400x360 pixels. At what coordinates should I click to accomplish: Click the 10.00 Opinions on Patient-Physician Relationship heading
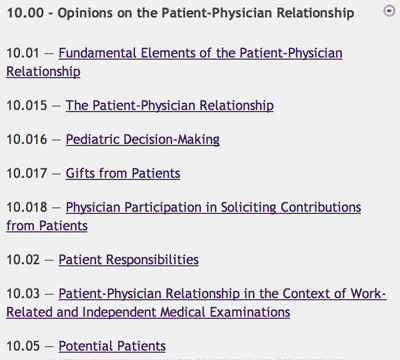pos(180,13)
